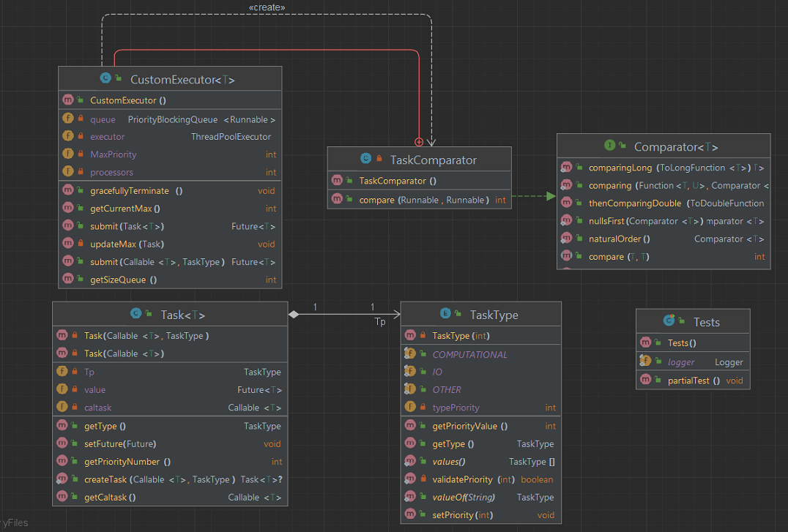The image size is (788, 532).
Task: Select the partialTest() method in Tests
Action: coord(693,381)
